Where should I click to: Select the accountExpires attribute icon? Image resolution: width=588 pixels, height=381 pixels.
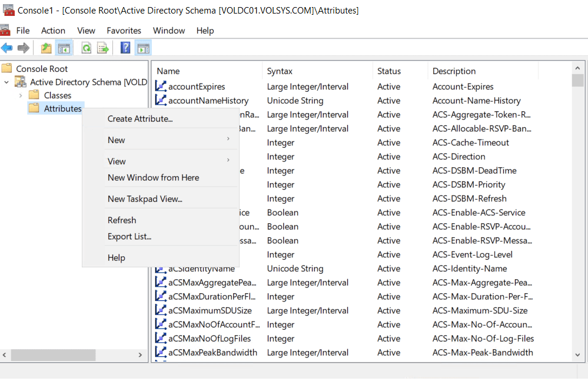[x=161, y=87]
